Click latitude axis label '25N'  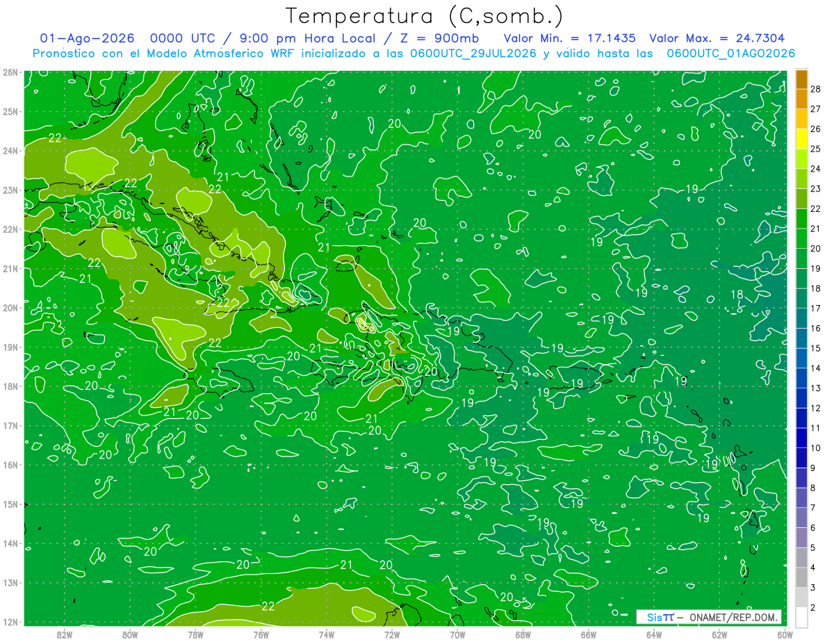pos(10,112)
